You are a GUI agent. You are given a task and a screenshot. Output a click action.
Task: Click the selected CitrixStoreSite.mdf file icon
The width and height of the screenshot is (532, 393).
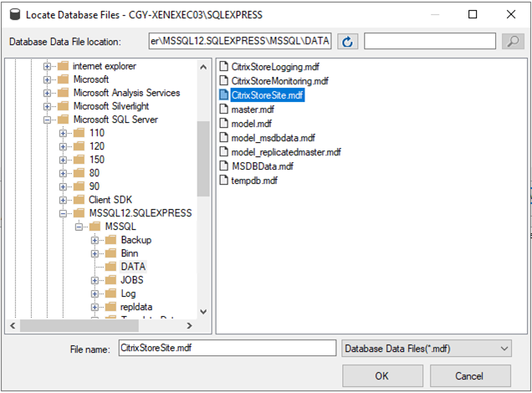223,95
